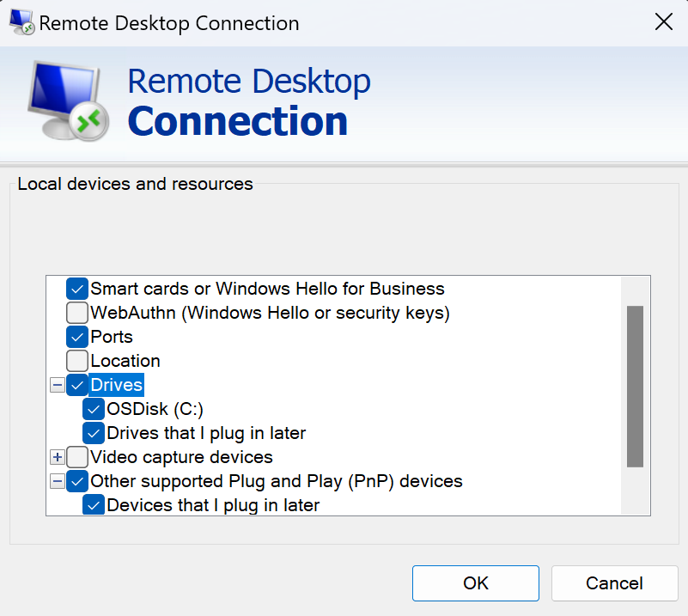Expand the Video capture devices node
Image resolution: width=688 pixels, height=616 pixels.
point(57,457)
